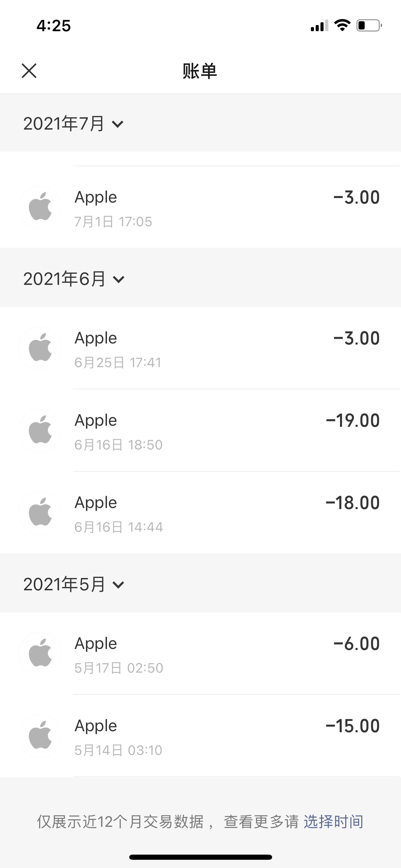Tap the 账单 page title
Screen dimensions: 401x868
point(200,71)
